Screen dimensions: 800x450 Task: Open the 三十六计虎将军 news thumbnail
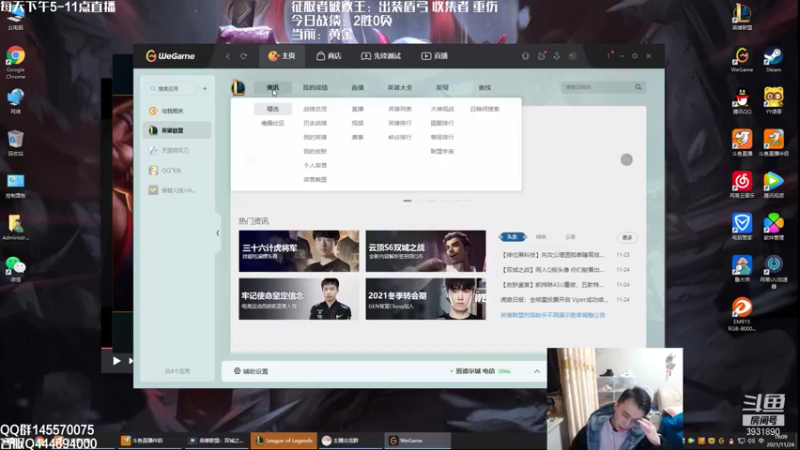(299, 251)
